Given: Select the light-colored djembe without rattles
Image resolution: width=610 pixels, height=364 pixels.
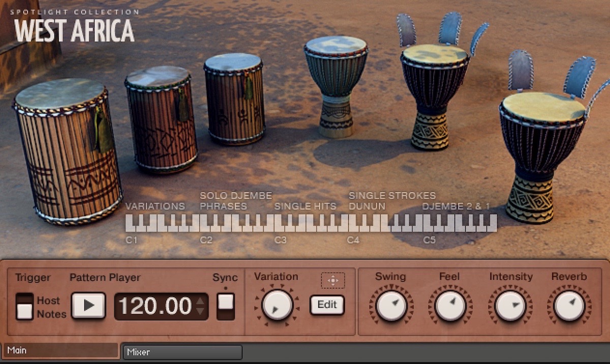Looking at the screenshot, I should 336,86.
